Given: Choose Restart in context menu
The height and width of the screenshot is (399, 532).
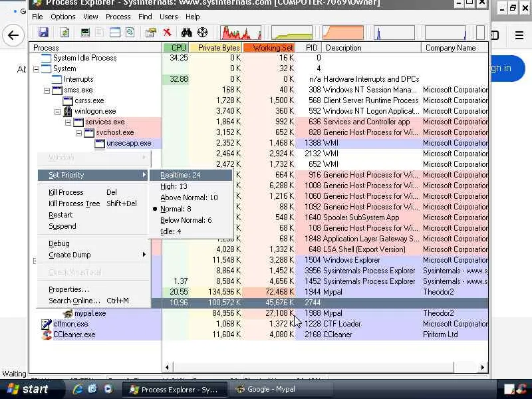Looking at the screenshot, I should pos(93,215).
